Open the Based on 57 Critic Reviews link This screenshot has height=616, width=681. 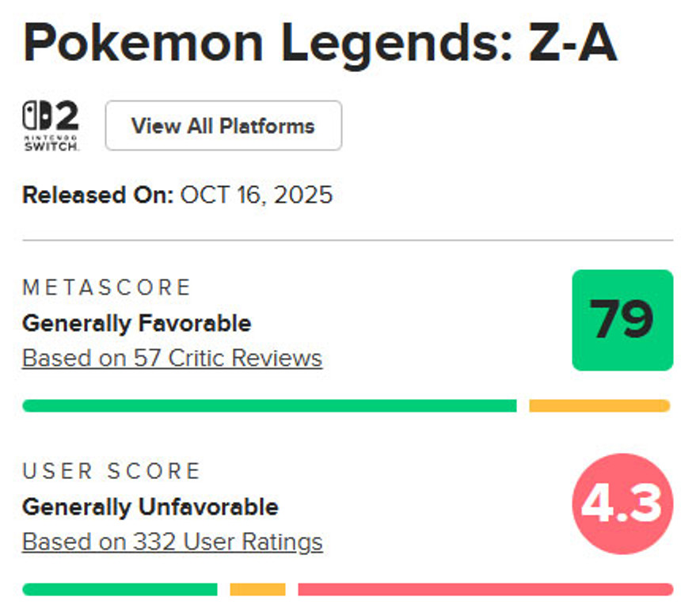(172, 358)
